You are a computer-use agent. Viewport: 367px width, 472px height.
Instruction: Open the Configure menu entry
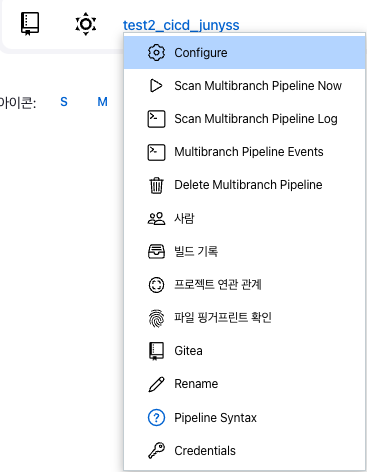pyautogui.click(x=244, y=53)
